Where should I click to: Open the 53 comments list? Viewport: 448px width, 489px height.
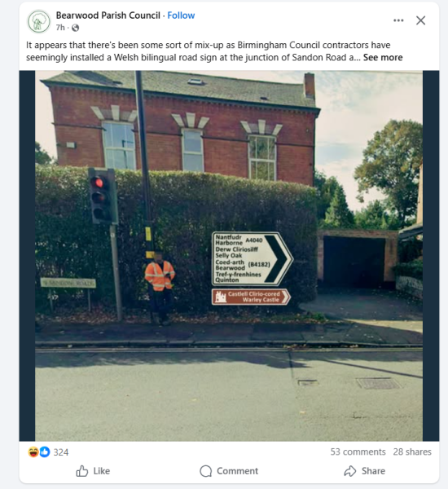pyautogui.click(x=358, y=452)
